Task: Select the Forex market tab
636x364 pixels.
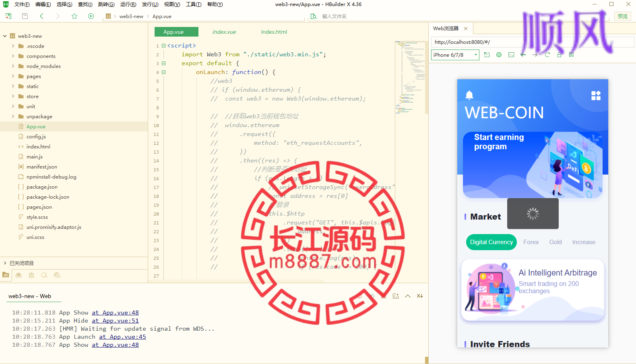Action: point(531,242)
